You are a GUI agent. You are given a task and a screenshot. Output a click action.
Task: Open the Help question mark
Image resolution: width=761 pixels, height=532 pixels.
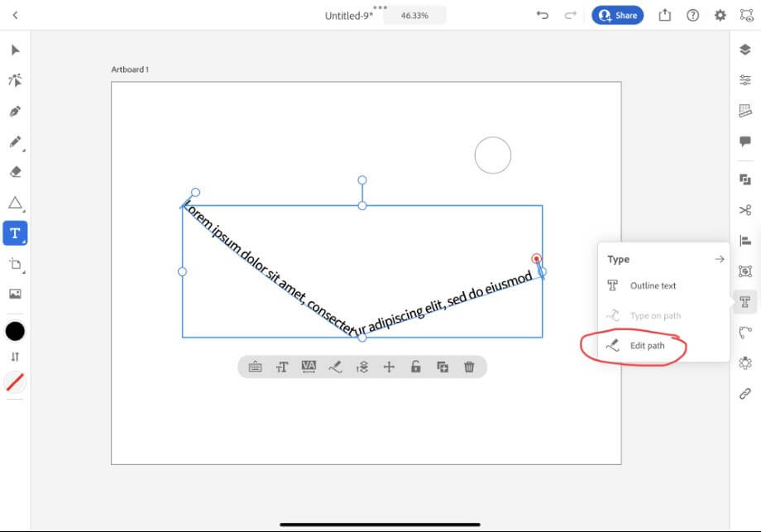(692, 16)
